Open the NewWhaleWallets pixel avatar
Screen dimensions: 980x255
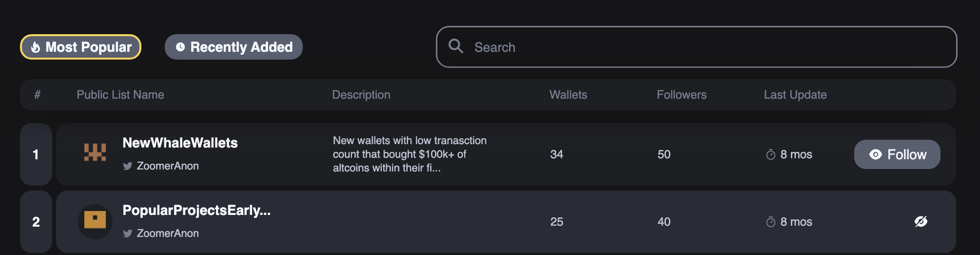click(95, 152)
